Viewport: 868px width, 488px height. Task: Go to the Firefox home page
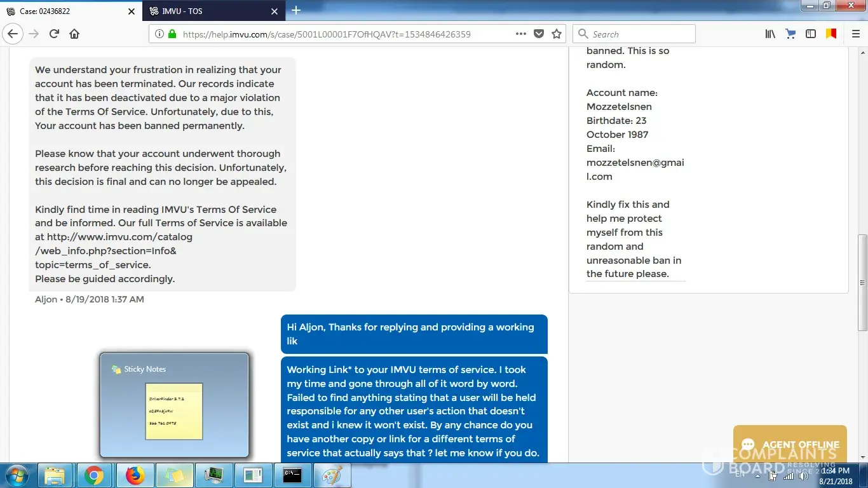click(x=74, y=34)
